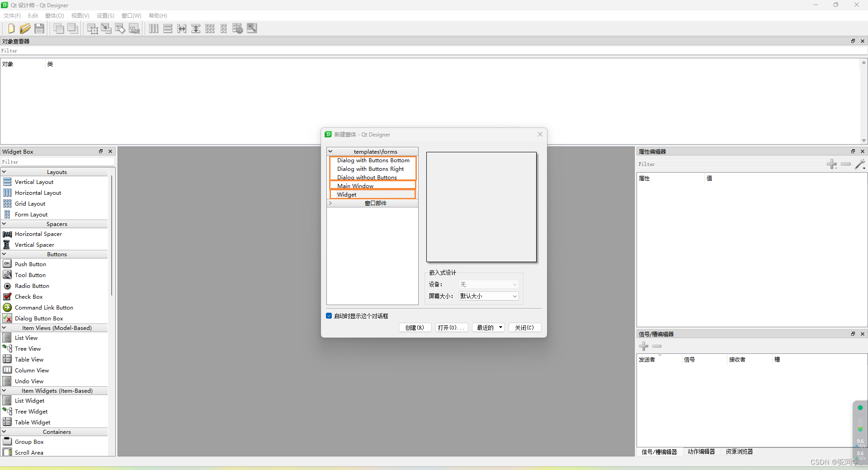Screen dimensions: 868x470
Task: Switch to the 资源浏览器 tab
Action: click(x=739, y=451)
